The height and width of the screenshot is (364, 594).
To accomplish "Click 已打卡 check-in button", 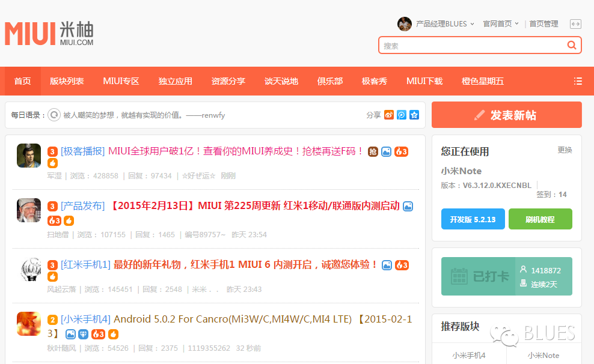I will (x=478, y=276).
